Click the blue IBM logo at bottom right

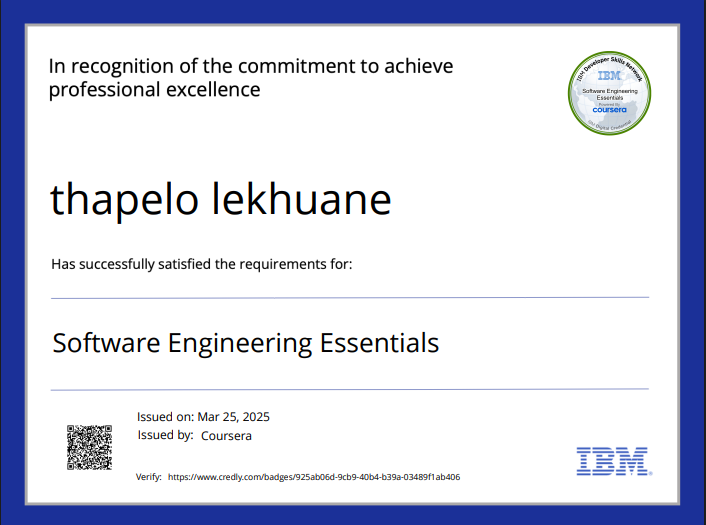(x=612, y=460)
